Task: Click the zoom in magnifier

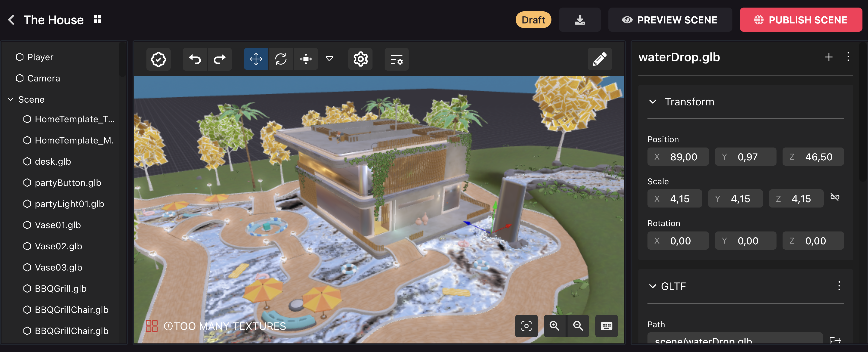Action: coord(554,326)
